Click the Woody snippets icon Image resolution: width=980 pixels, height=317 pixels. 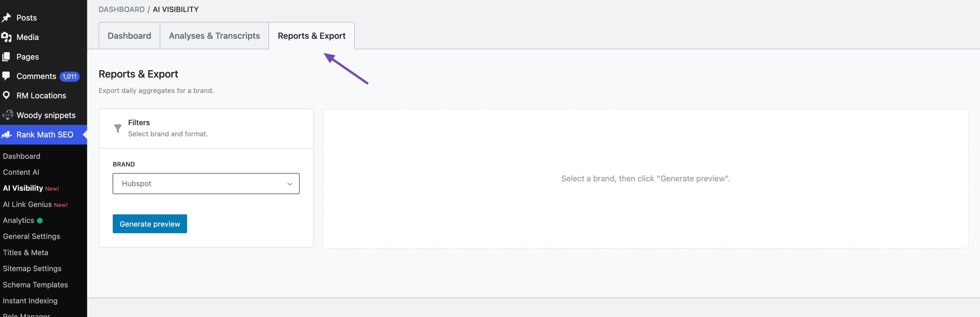tap(7, 115)
